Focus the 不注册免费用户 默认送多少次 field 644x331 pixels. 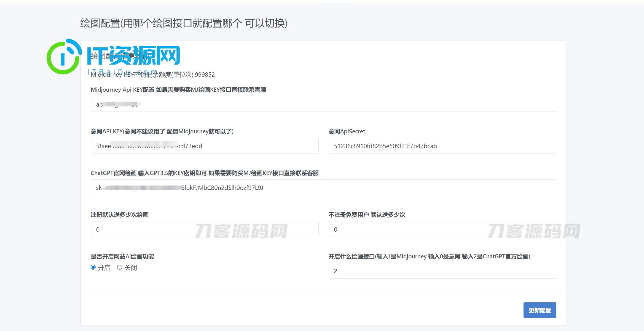(x=442, y=229)
